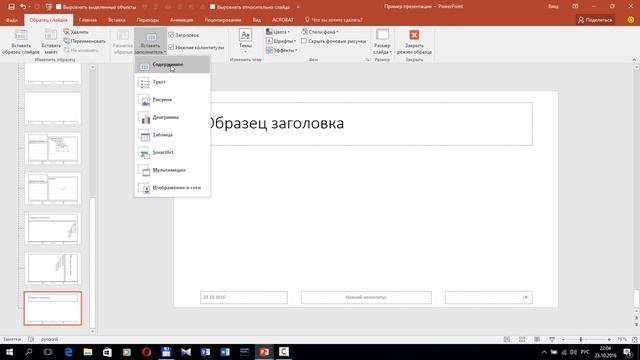640x360 pixels.
Task: Uncheck 'Нижние колонтитулы' checkbox
Action: pos(171,47)
